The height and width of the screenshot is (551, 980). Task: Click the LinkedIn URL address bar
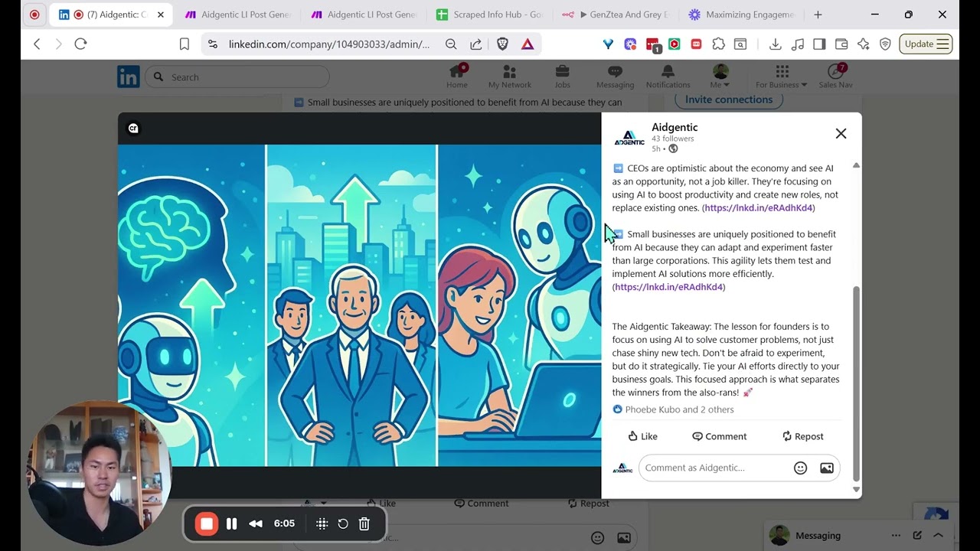tap(329, 44)
